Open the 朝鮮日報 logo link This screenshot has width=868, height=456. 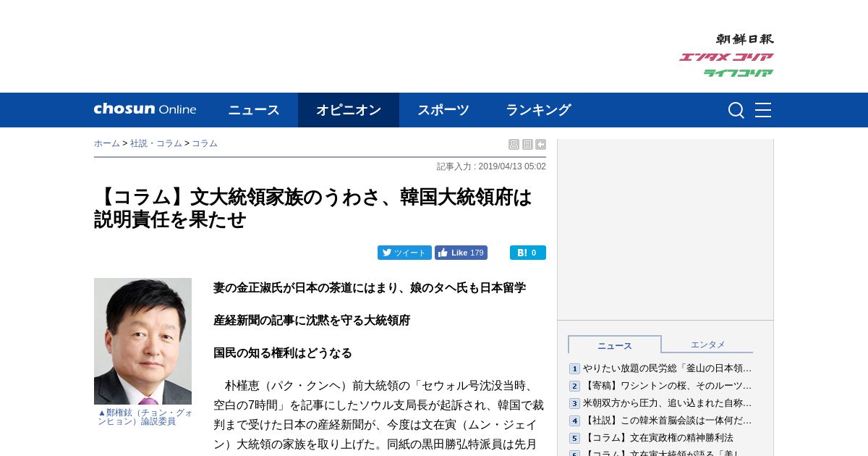coord(745,39)
